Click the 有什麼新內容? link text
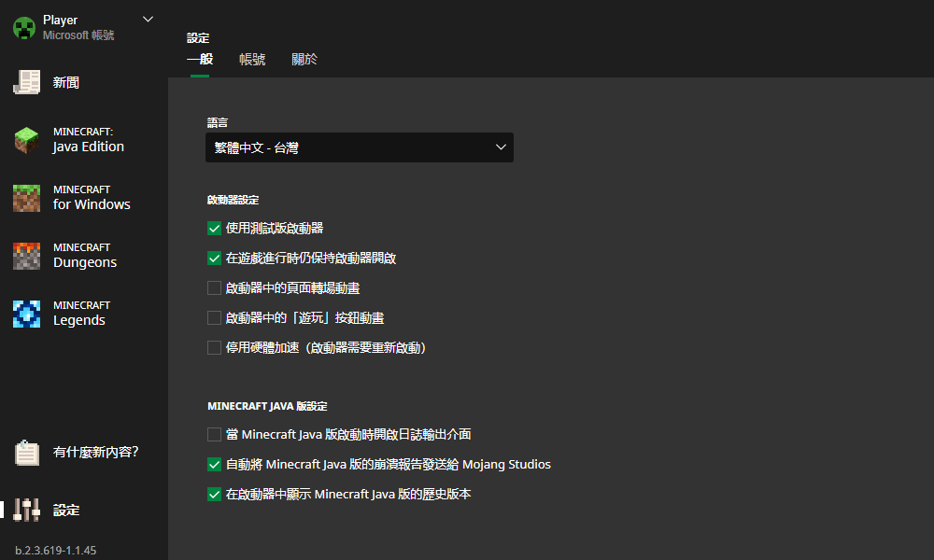The height and width of the screenshot is (560, 934). tap(96, 453)
